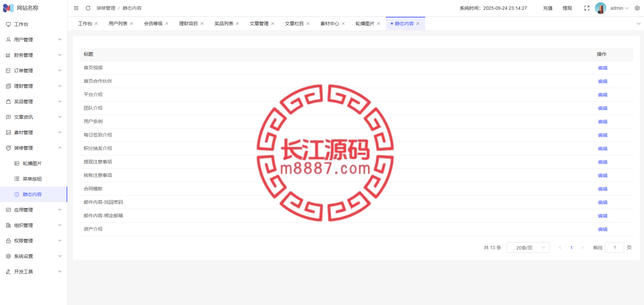Open the 20条/页 page size dropdown

(x=528, y=247)
